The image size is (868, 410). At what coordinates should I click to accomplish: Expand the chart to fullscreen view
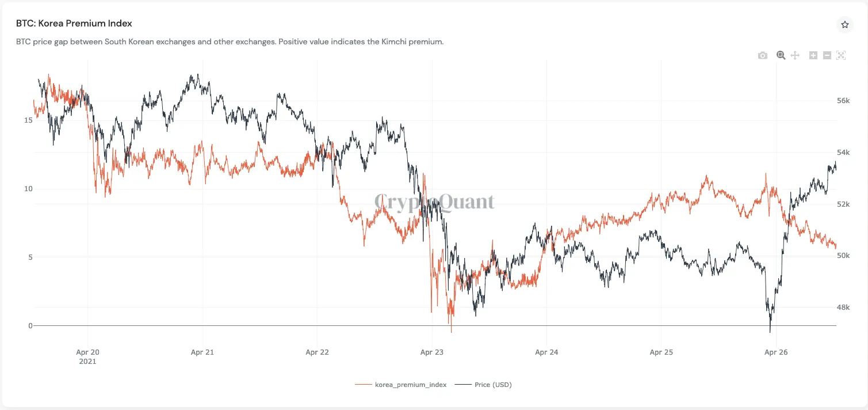tap(840, 55)
